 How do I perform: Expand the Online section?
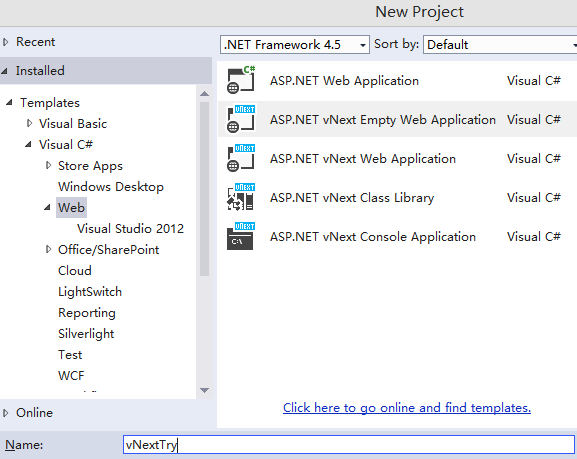tap(6, 413)
